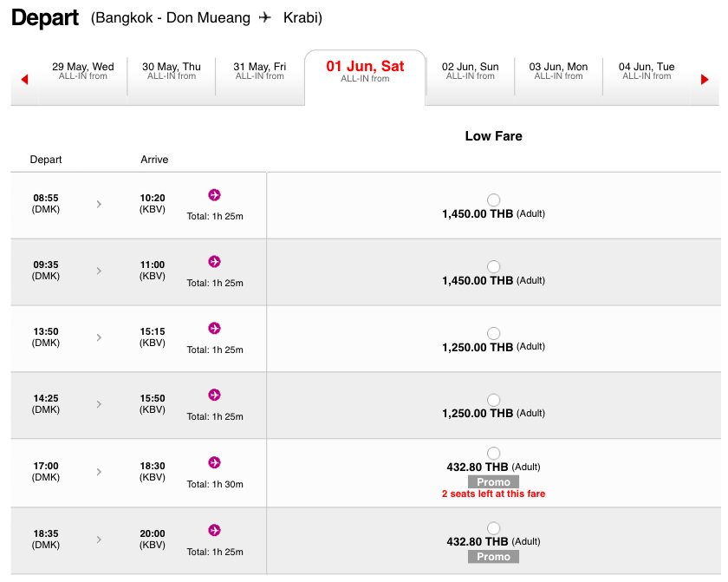Image resolution: width=728 pixels, height=582 pixels.
Task: Click Promo badge on the 17:00 flight
Action: (493, 482)
